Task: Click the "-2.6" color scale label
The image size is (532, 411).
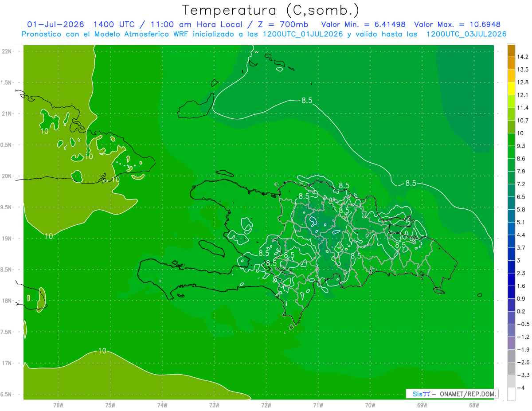Action: click(524, 362)
